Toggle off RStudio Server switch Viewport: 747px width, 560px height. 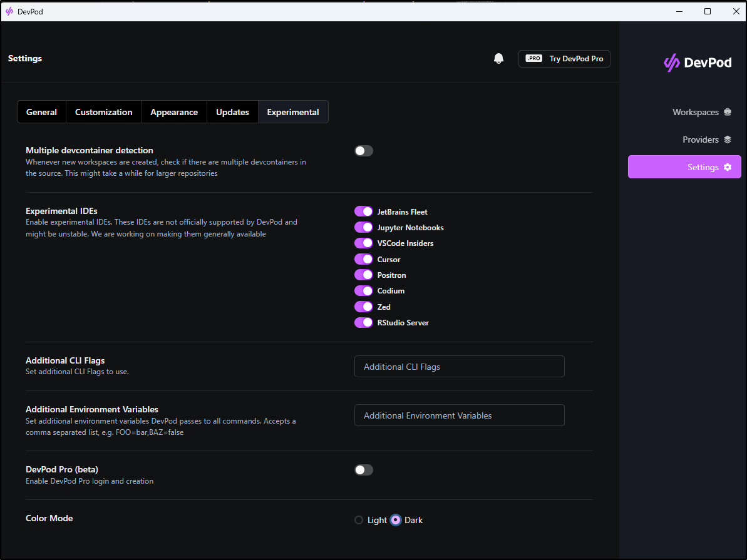coord(364,322)
